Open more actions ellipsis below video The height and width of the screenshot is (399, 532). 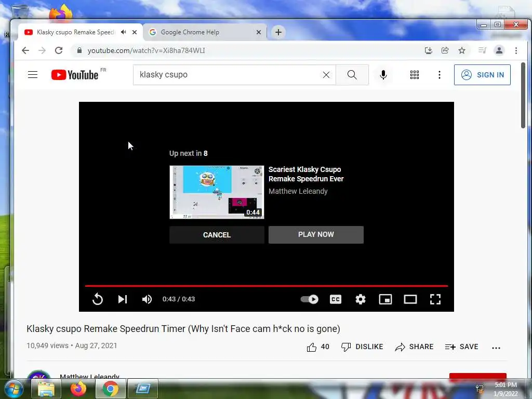(x=496, y=348)
